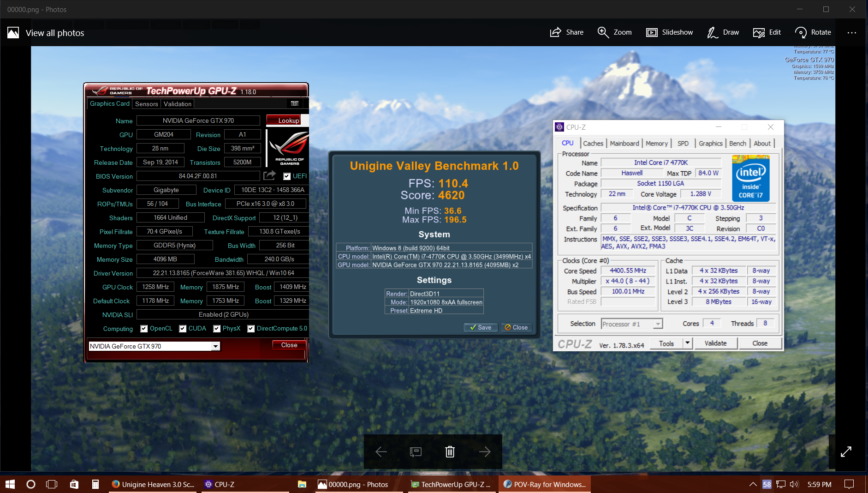Open the SPD tab in CPU-Z
Screen dimensions: 868x493
pos(683,144)
